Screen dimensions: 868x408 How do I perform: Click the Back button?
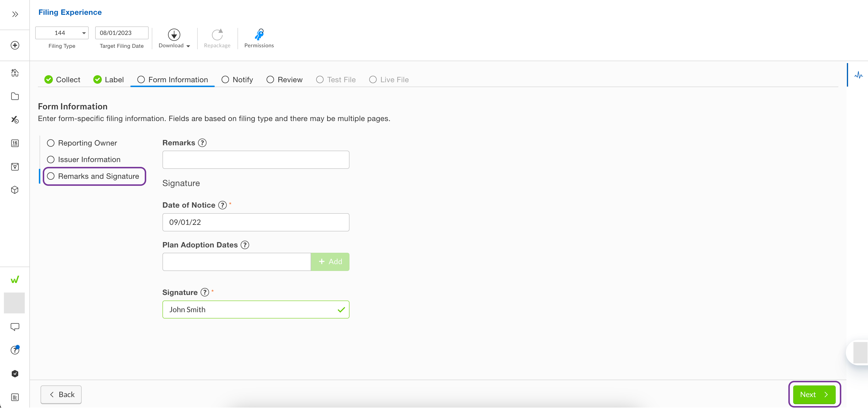61,394
